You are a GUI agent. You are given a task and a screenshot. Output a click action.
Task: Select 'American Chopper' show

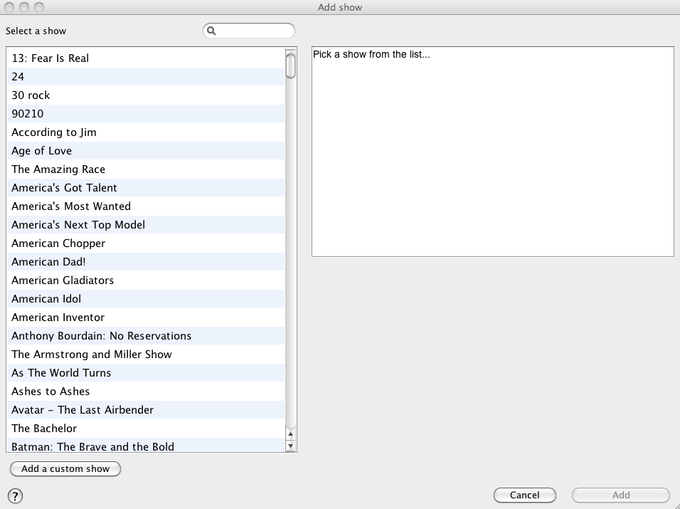(146, 243)
